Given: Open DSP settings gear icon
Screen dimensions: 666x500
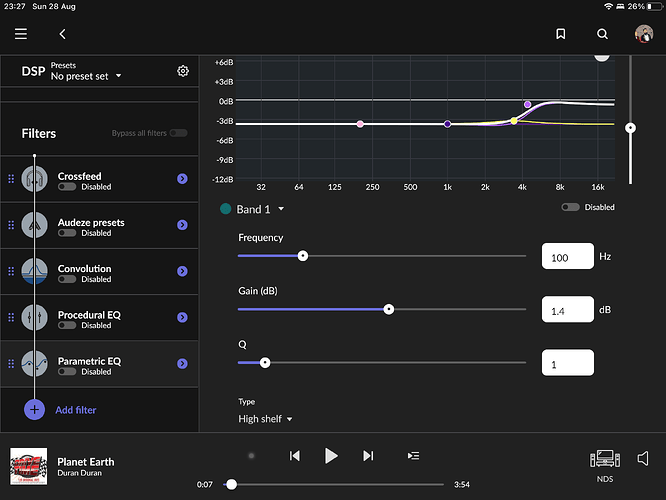Looking at the screenshot, I should [x=183, y=71].
